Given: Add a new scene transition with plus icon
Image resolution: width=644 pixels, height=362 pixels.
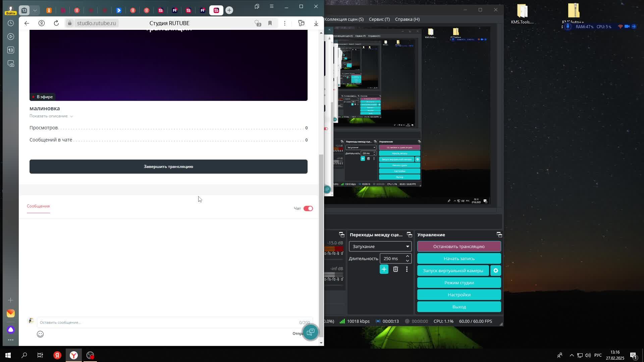Looking at the screenshot, I should pyautogui.click(x=384, y=269).
